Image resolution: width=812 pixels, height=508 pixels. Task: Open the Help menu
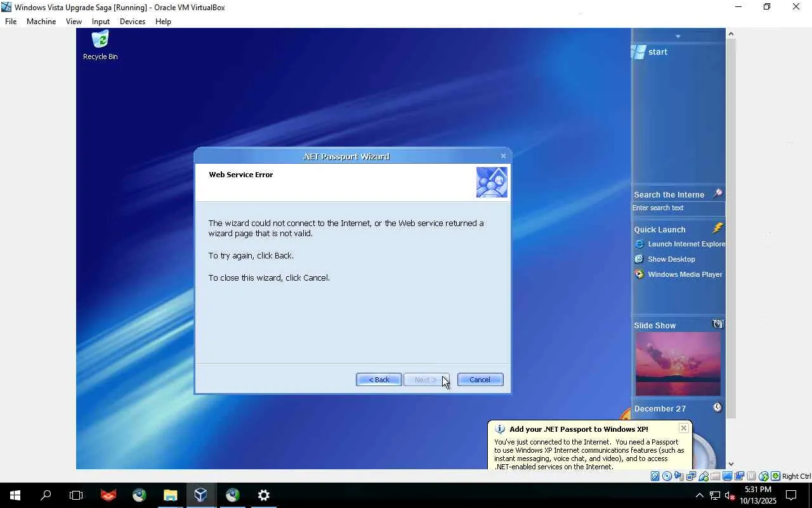pyautogui.click(x=163, y=21)
